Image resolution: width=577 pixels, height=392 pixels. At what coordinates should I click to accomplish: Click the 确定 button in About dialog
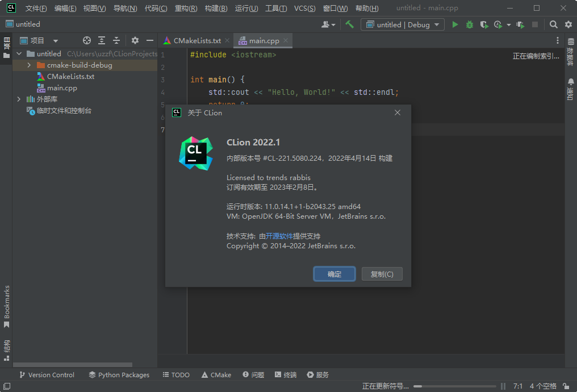pos(334,274)
